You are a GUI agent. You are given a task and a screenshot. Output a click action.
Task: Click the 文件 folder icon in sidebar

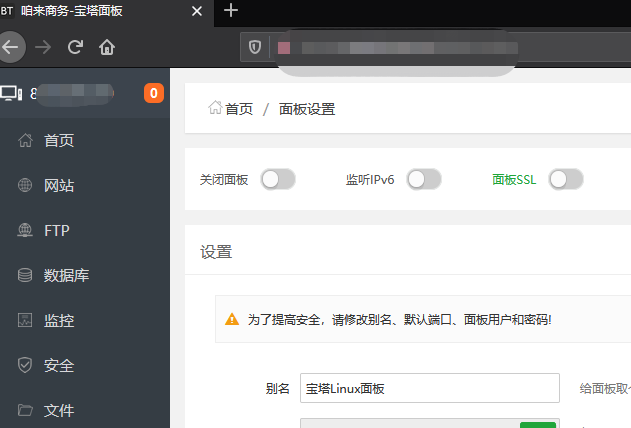coord(25,410)
